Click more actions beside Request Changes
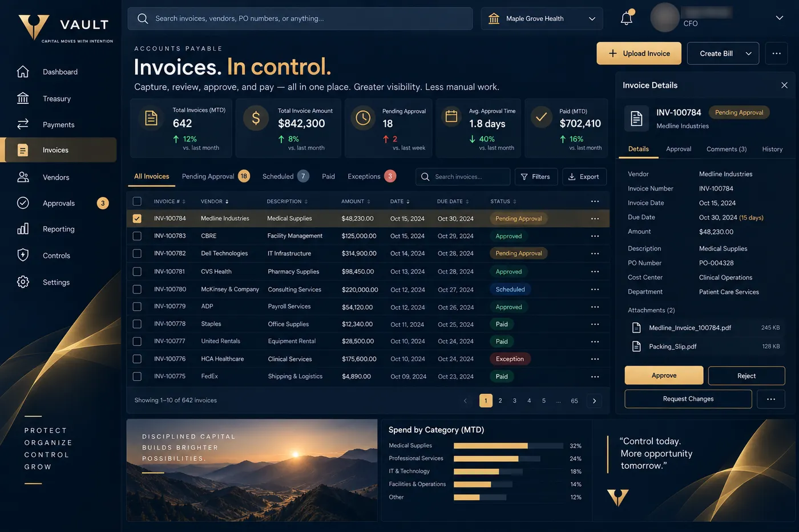Image resolution: width=799 pixels, height=532 pixels. (771, 399)
